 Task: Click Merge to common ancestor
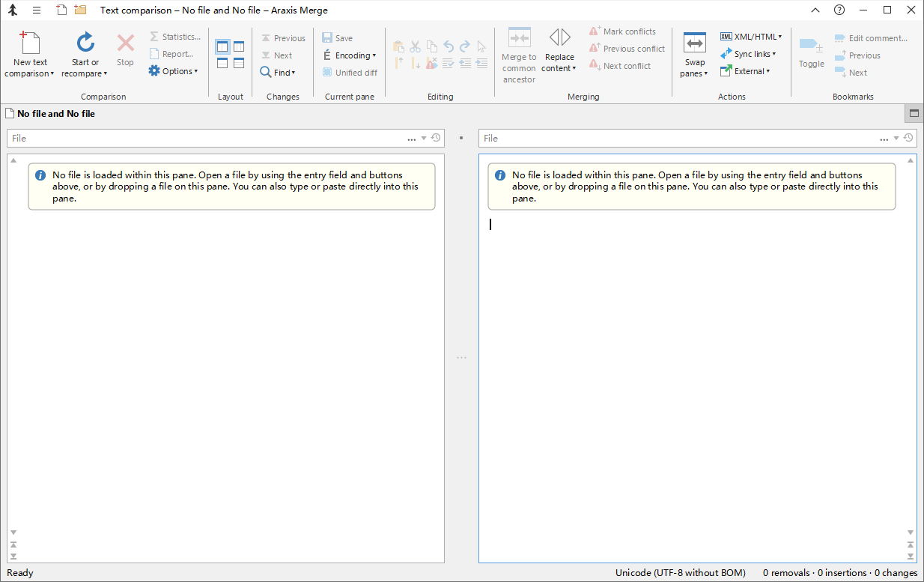click(x=519, y=55)
